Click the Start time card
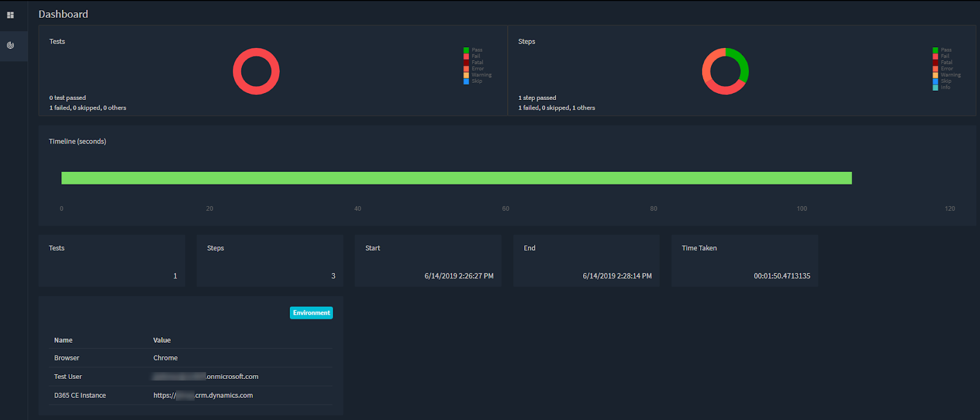This screenshot has height=420, width=980. point(428,261)
